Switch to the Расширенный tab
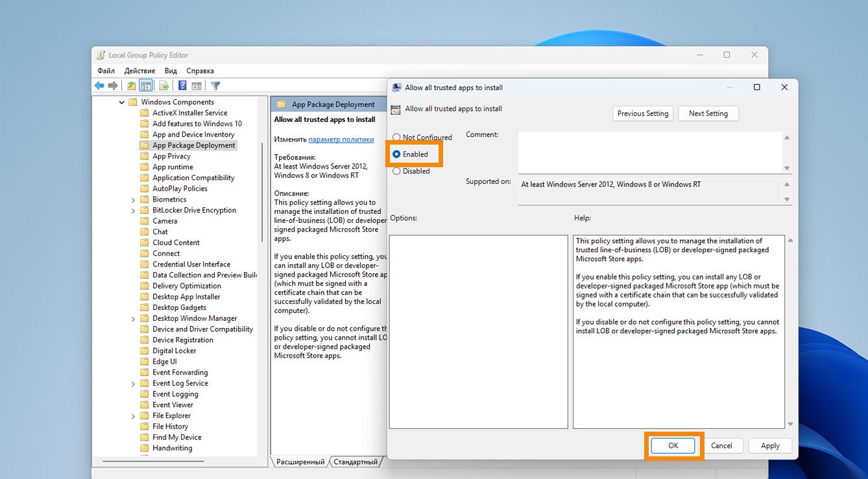 coord(300,461)
